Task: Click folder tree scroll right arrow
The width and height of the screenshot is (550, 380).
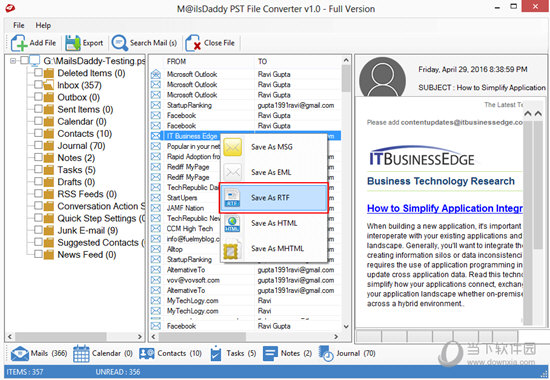Action: 140,337
